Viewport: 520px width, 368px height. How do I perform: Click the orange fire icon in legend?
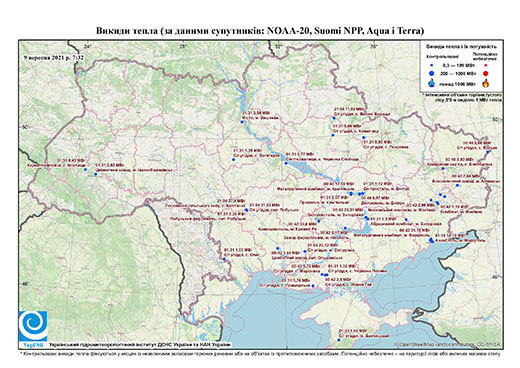pyautogui.click(x=486, y=83)
